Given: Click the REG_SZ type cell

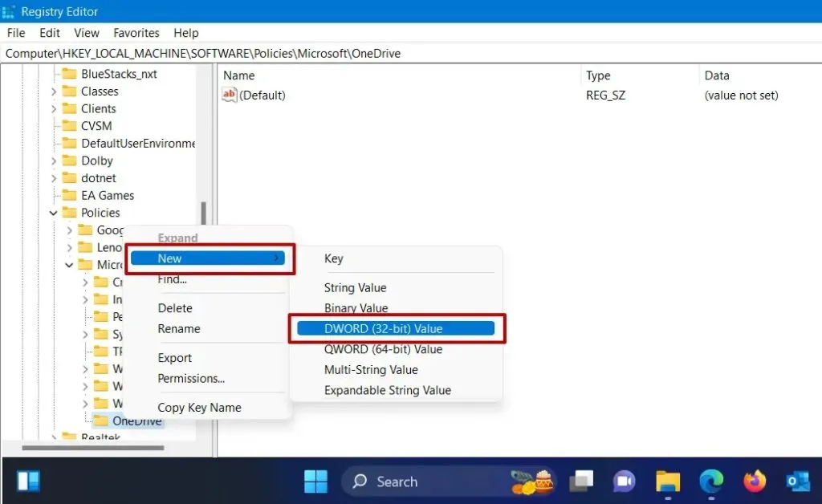Looking at the screenshot, I should point(605,96).
